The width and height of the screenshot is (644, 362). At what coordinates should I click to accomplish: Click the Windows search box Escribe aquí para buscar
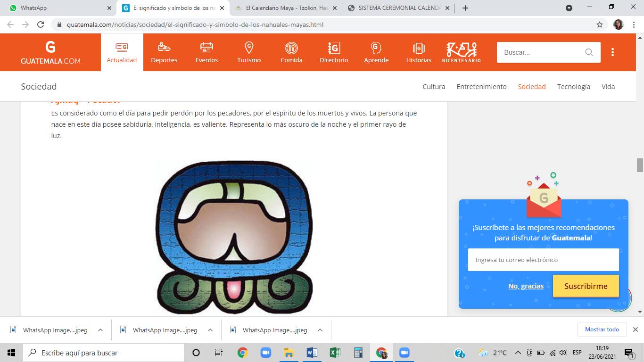(x=104, y=353)
